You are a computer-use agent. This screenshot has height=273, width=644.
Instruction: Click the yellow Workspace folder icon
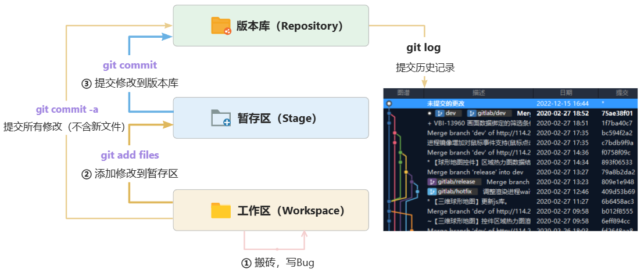coord(221,210)
